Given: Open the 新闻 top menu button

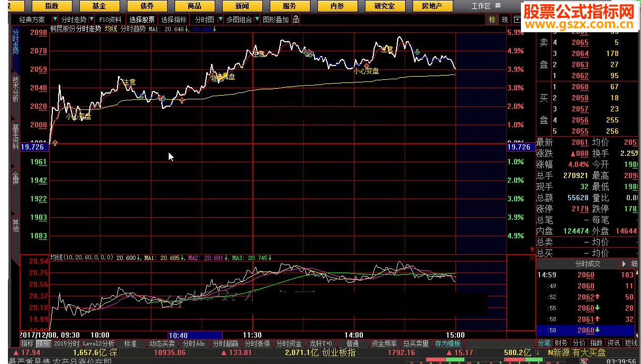Looking at the screenshot, I should point(242,6).
